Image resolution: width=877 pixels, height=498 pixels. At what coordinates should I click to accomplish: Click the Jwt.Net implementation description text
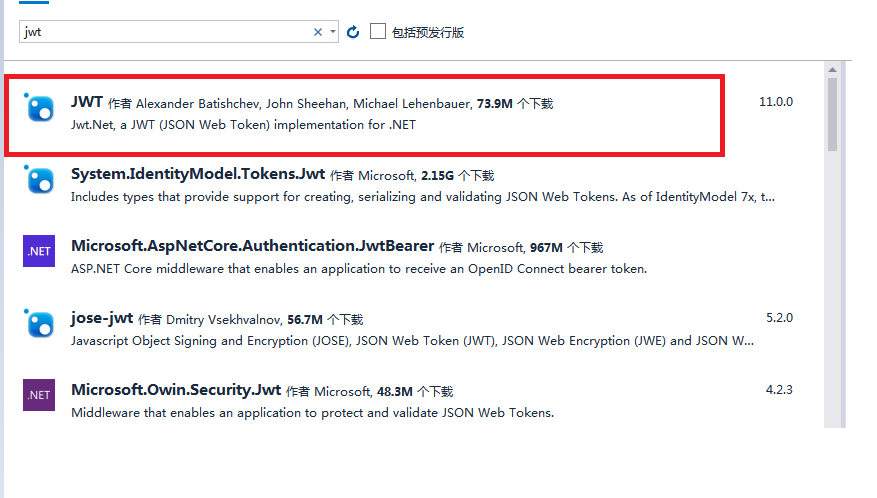point(243,125)
